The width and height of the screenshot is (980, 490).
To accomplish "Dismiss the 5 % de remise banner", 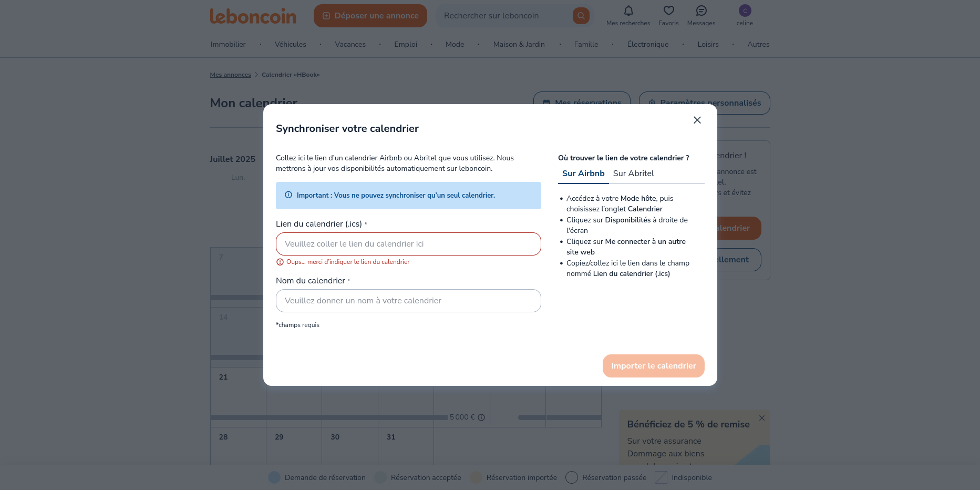I will pos(761,417).
